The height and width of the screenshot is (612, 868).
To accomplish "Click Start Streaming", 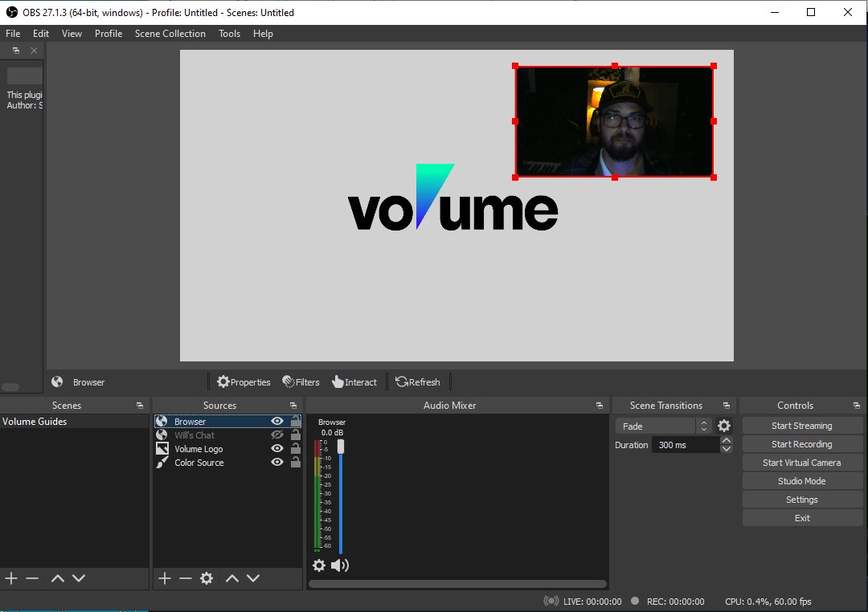I will 802,426.
